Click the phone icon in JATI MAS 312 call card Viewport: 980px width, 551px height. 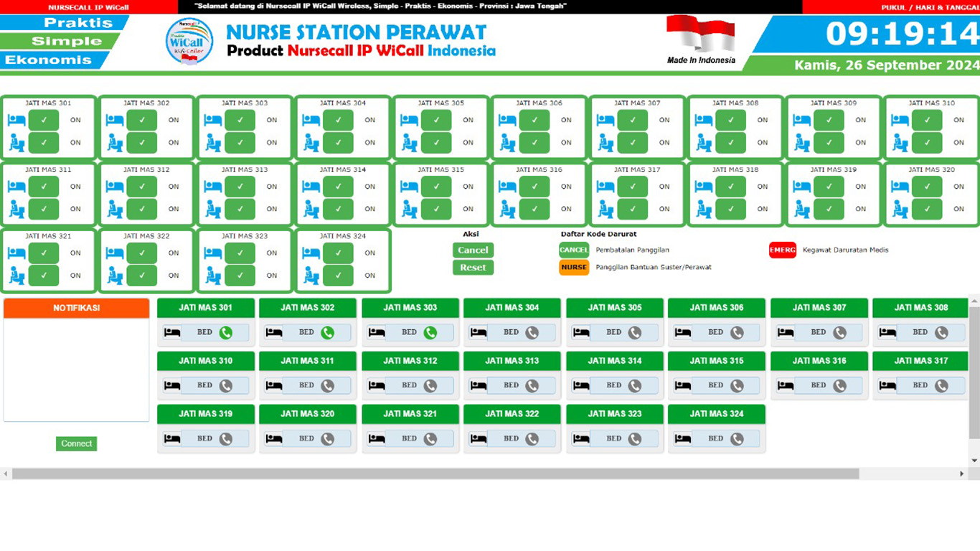(430, 386)
